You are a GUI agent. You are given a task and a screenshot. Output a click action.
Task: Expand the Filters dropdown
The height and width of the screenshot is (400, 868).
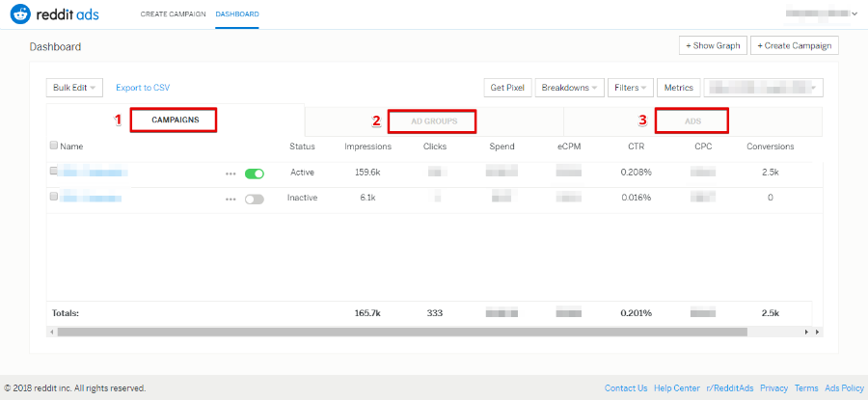[x=632, y=88]
